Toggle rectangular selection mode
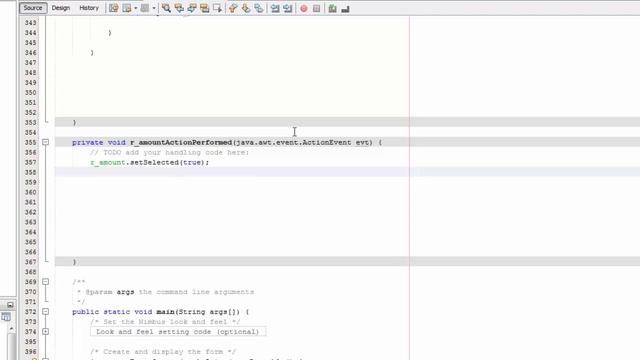The width and height of the screenshot is (640, 360). click(217, 8)
